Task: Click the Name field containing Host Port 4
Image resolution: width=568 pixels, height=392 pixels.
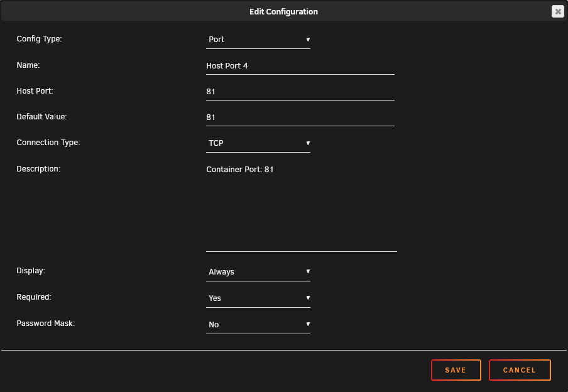Action: pos(300,66)
